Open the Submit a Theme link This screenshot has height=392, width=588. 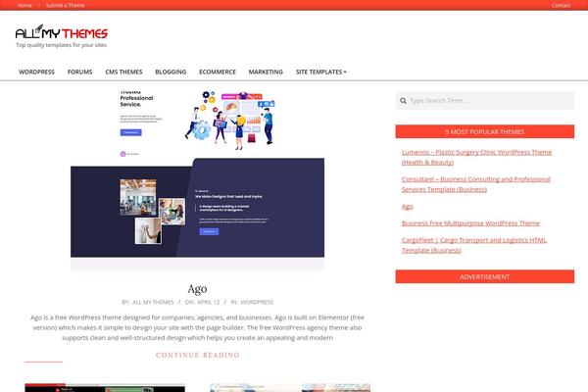tap(66, 5)
